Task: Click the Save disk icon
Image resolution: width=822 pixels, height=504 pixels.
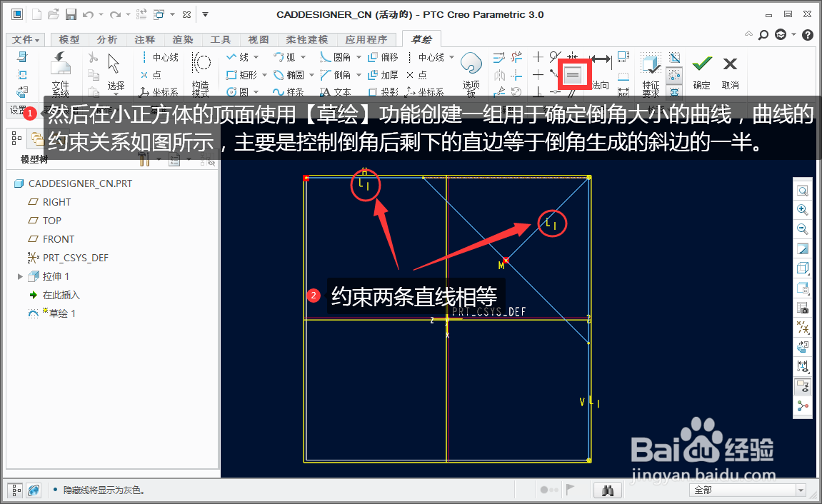Action: 71,15
